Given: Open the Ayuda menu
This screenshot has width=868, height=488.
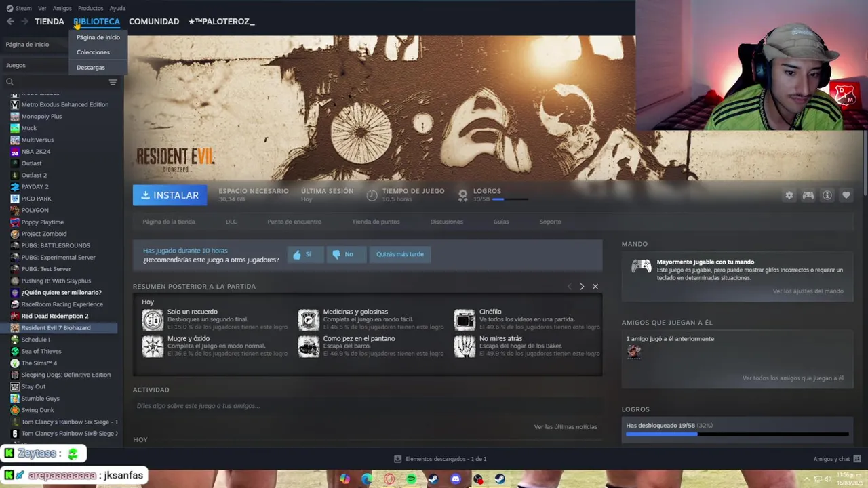Looking at the screenshot, I should pyautogui.click(x=117, y=8).
